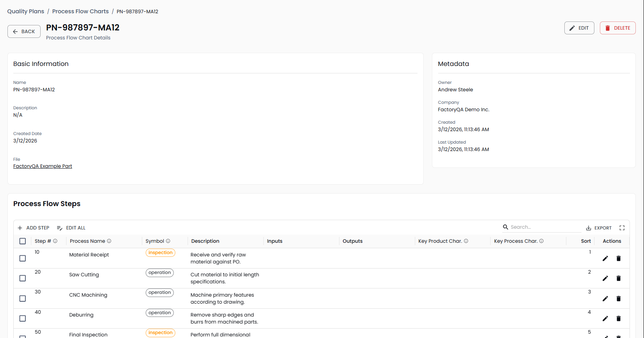Click trash icon for the Deburring step

click(618, 318)
